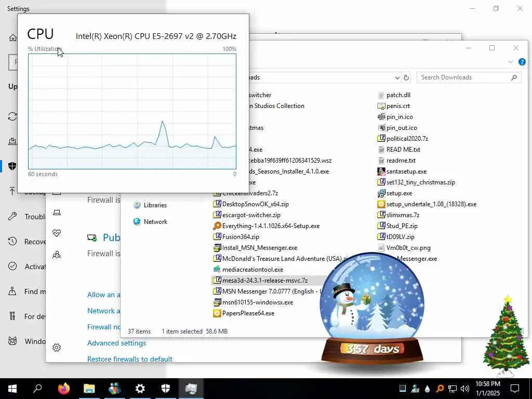Select READ ME.txt file
The width and height of the screenshot is (532, 399).
click(x=398, y=149)
